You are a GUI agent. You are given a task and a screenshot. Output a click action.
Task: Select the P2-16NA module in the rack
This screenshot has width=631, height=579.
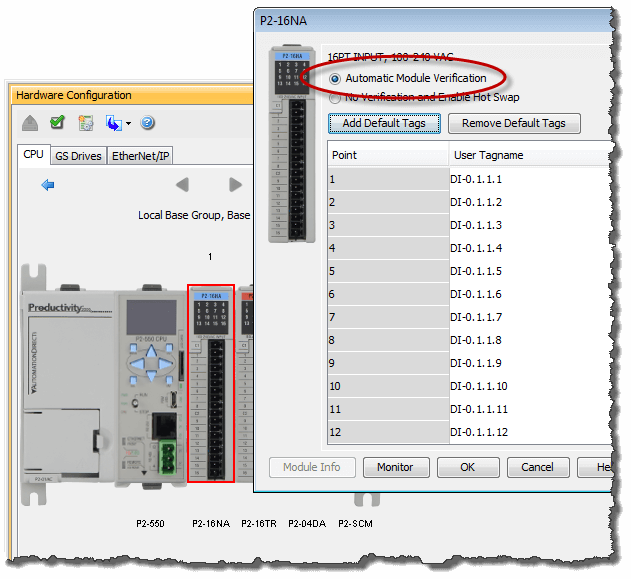click(x=211, y=383)
